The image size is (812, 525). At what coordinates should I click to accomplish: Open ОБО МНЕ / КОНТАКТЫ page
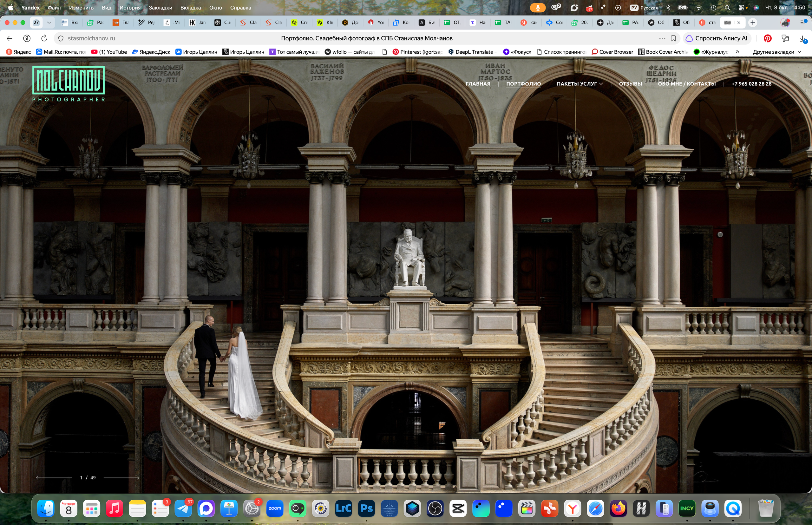[x=687, y=84]
